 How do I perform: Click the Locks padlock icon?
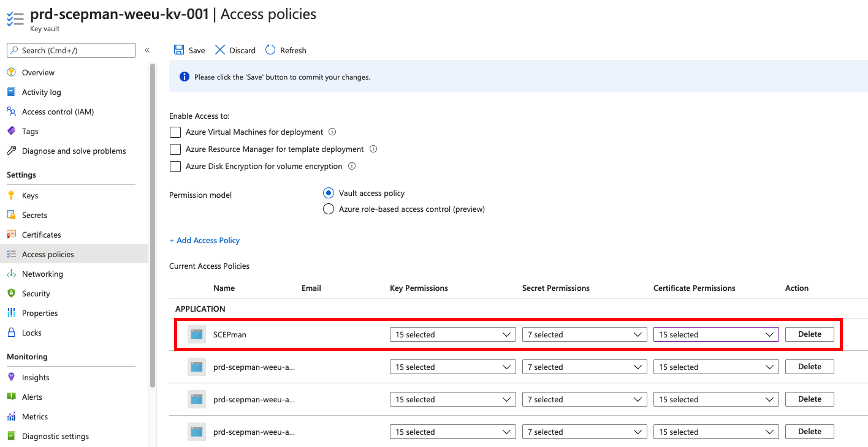11,332
